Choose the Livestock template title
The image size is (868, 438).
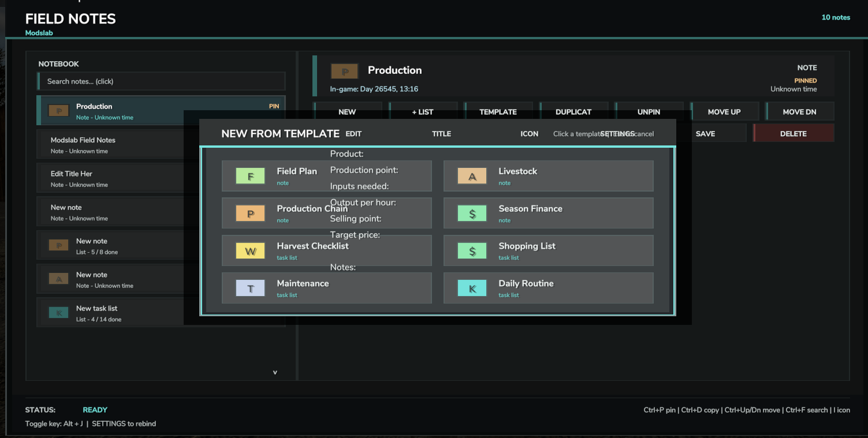[x=517, y=171]
